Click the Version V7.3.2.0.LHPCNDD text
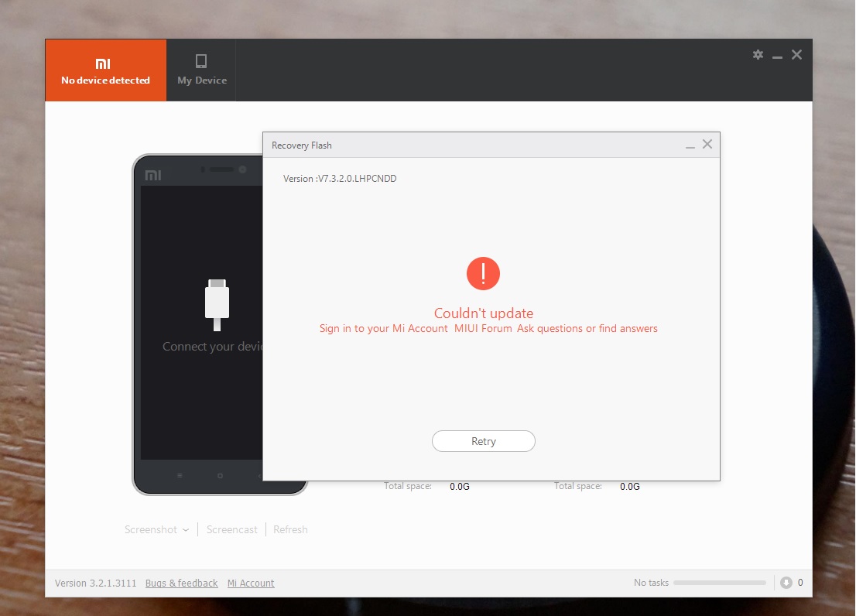The image size is (856, 616). tap(340, 179)
